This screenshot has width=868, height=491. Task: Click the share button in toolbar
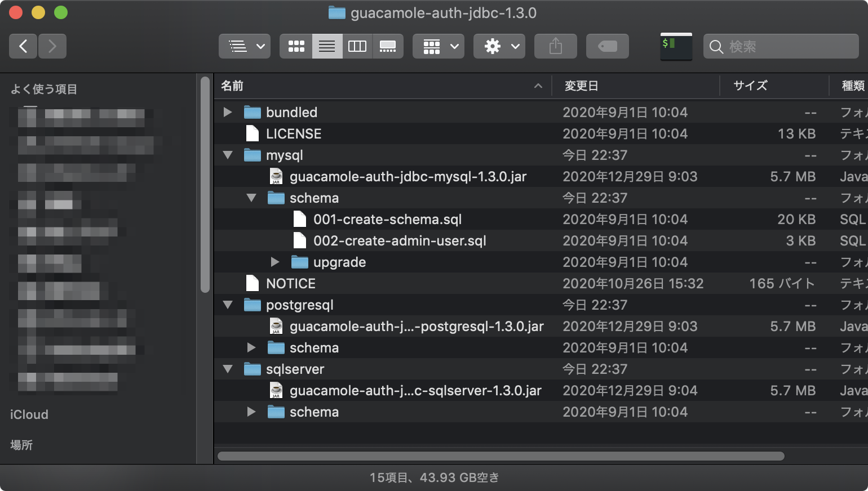click(556, 46)
